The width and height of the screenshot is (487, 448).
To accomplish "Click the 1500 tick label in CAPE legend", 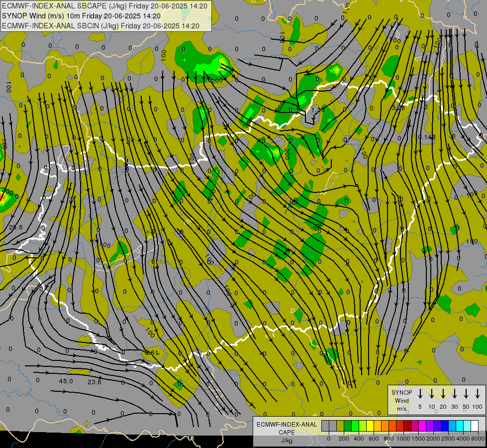I will [x=418, y=439].
